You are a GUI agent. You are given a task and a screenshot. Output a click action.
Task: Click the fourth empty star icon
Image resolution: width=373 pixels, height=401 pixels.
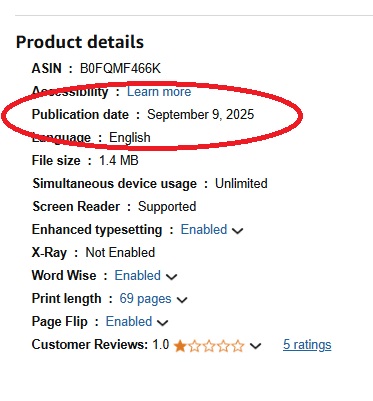(x=224, y=346)
